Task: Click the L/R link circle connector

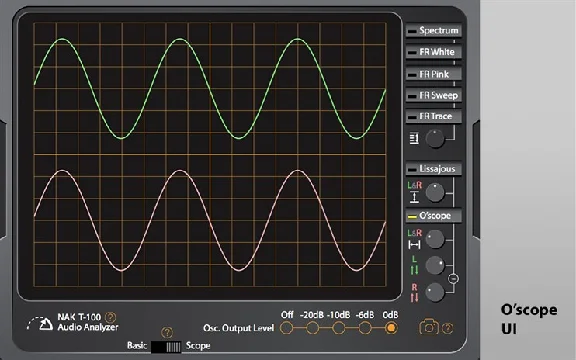Action: [453, 279]
